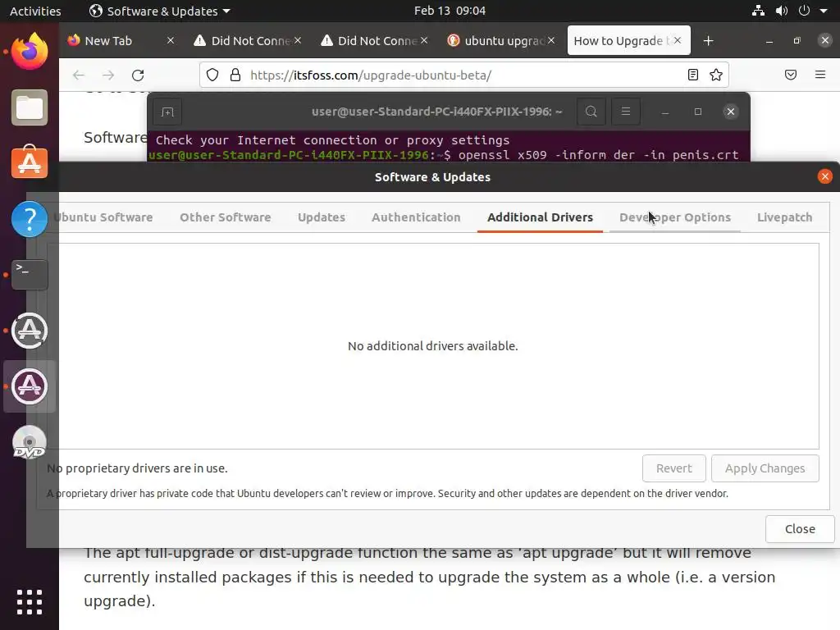Click the 'No additional drivers available.' text
This screenshot has height=630, width=840.
click(x=433, y=346)
